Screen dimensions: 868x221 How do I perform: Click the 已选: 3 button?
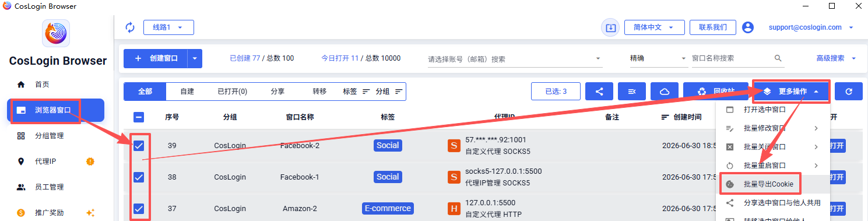click(556, 92)
